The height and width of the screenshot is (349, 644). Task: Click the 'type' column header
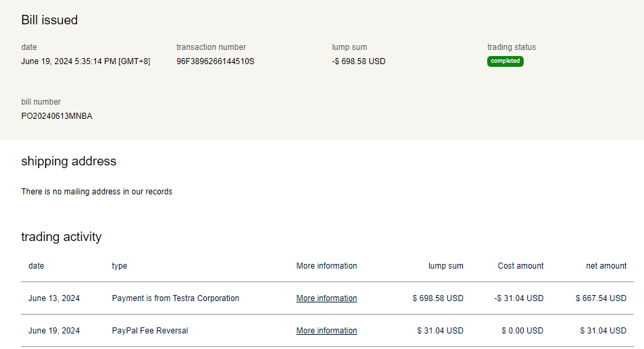[120, 266]
